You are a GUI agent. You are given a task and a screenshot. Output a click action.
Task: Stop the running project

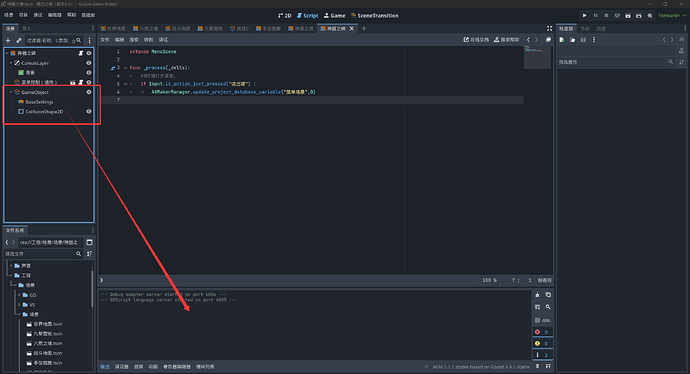606,15
